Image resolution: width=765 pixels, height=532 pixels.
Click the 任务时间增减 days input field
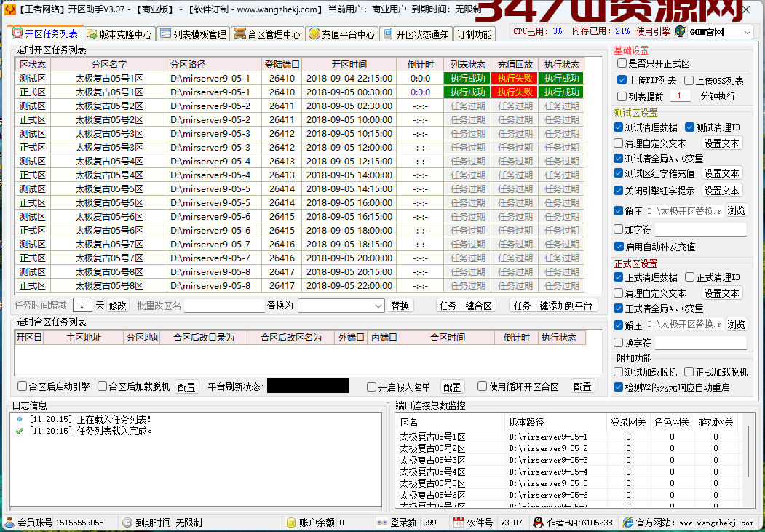82,306
